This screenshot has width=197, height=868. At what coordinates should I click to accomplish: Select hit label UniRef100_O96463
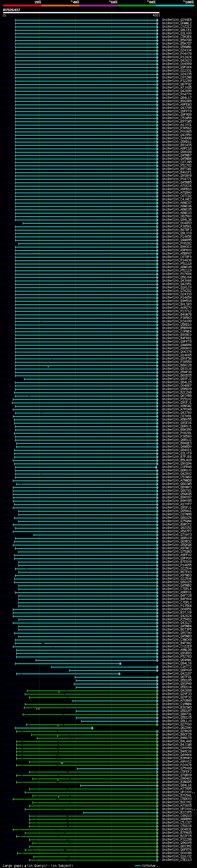(177, 778)
